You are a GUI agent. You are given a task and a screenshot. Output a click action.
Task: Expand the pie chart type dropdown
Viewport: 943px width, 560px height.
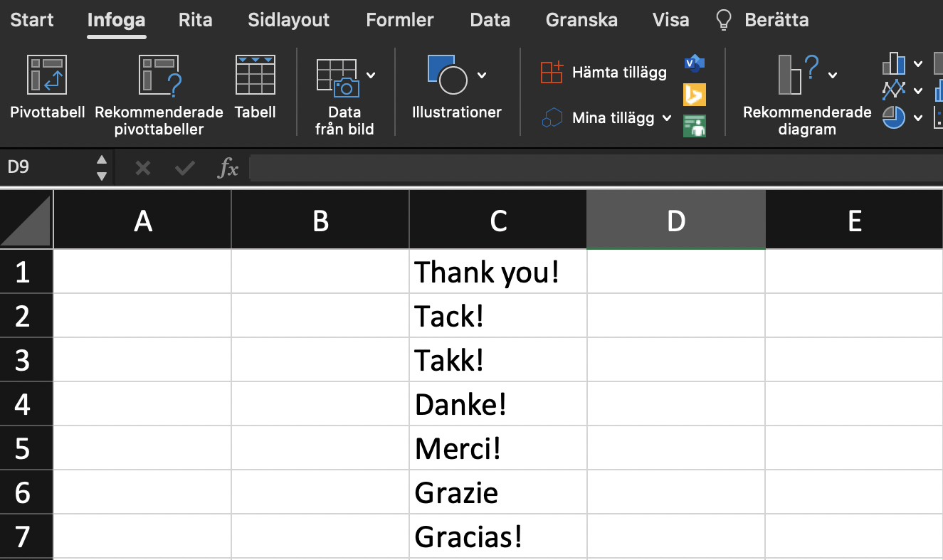pyautogui.click(x=918, y=117)
